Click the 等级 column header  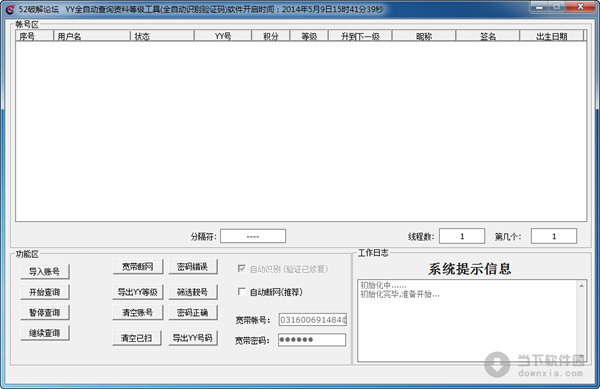tap(309, 36)
